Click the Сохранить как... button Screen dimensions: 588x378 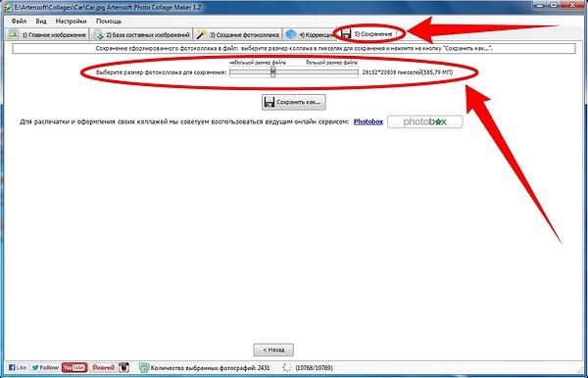click(x=294, y=102)
